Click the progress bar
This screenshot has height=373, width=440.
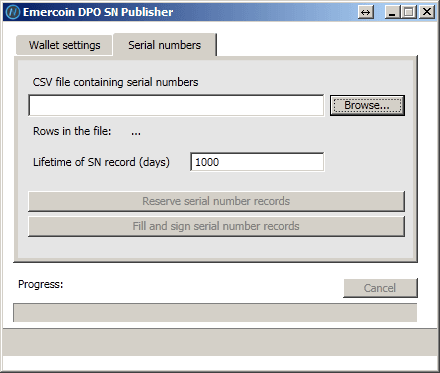point(215,312)
